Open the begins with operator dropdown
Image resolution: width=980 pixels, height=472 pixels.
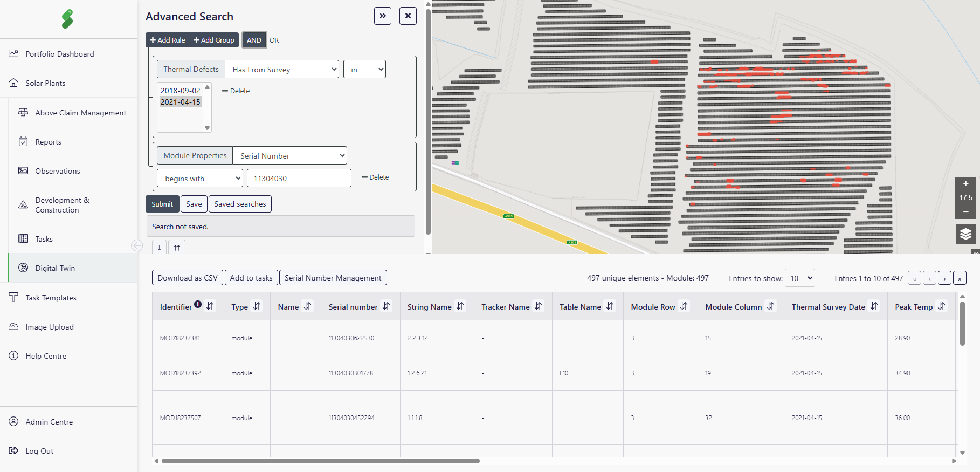pyautogui.click(x=199, y=179)
